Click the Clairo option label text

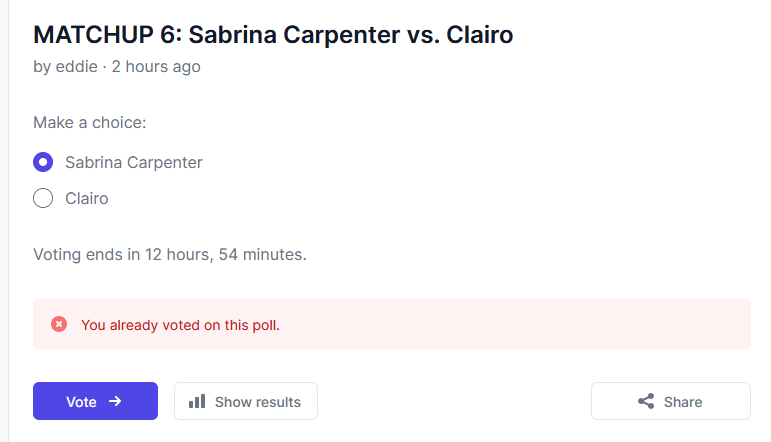87,199
